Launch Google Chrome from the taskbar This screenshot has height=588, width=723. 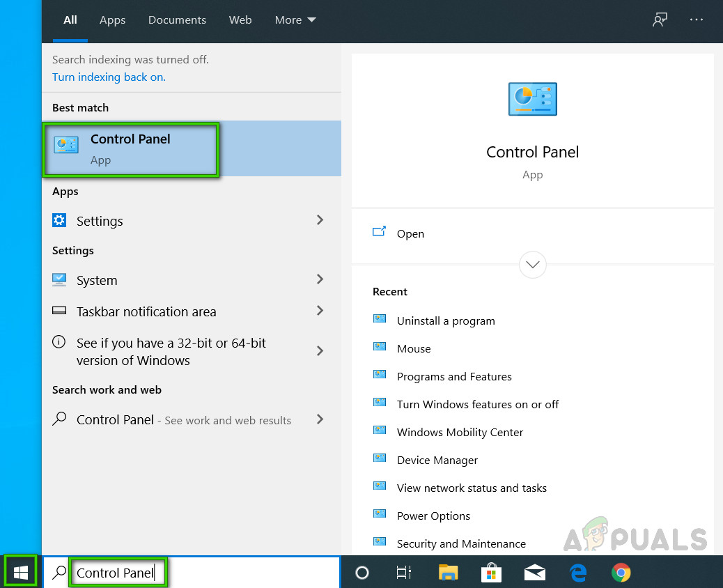point(621,573)
